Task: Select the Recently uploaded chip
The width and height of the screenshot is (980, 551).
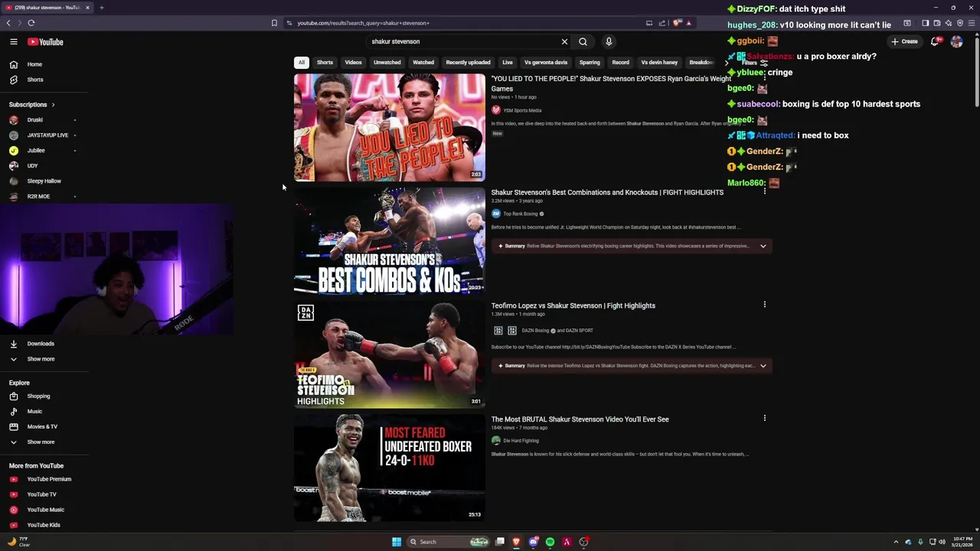Action: [468, 63]
